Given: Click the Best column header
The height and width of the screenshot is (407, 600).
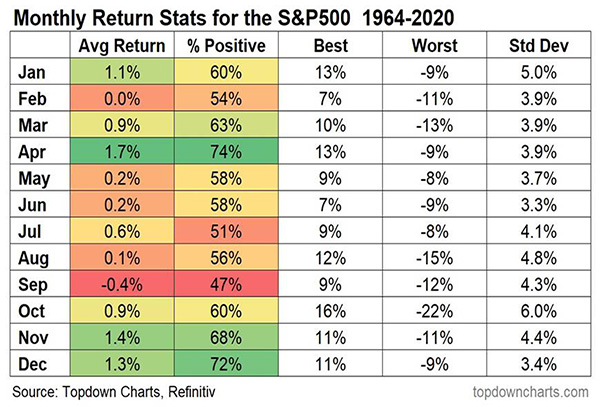Looking at the screenshot, I should (324, 48).
